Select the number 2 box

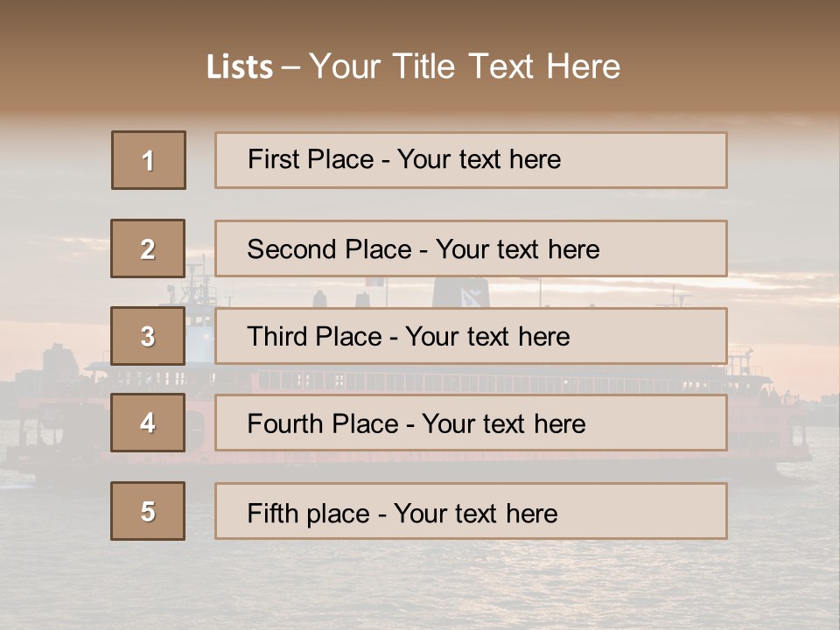pos(148,248)
